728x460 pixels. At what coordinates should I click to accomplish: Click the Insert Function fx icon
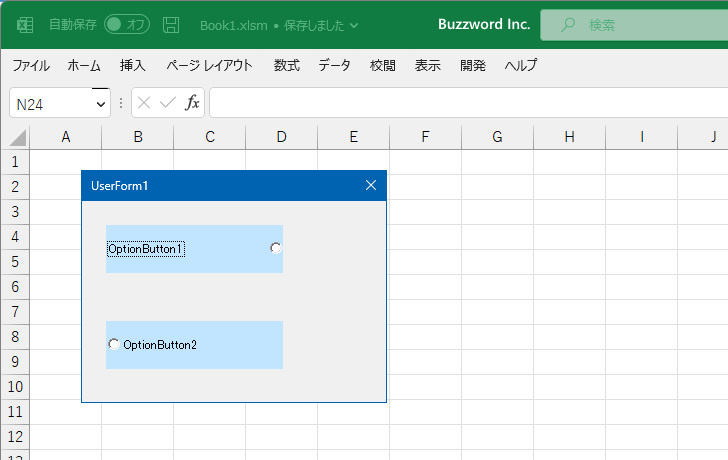click(192, 103)
